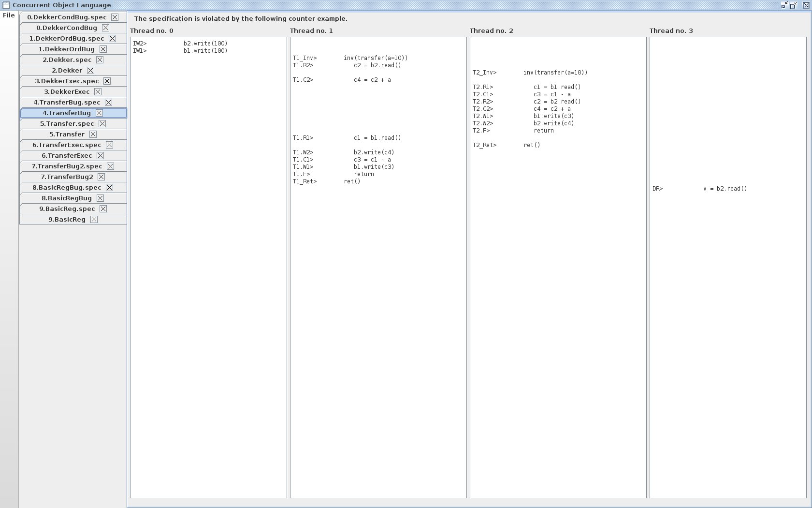Close the 8.BasicRegBug tab via its X icon

pos(100,198)
